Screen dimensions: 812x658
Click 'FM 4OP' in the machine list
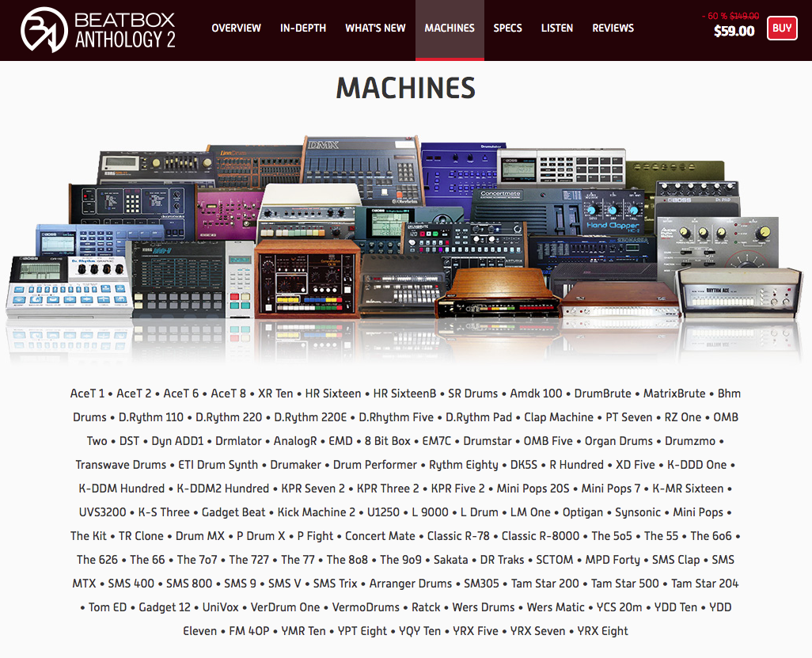click(249, 632)
